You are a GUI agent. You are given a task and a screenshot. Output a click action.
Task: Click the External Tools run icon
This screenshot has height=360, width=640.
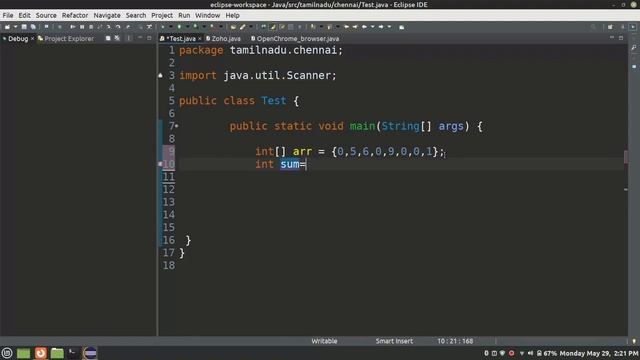[x=212, y=27]
